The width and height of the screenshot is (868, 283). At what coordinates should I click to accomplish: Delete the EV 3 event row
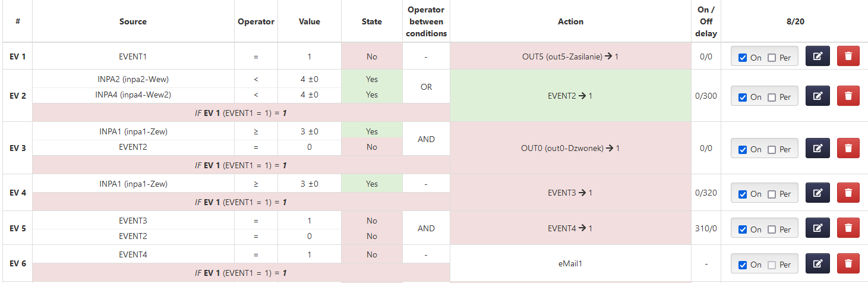coord(848,149)
